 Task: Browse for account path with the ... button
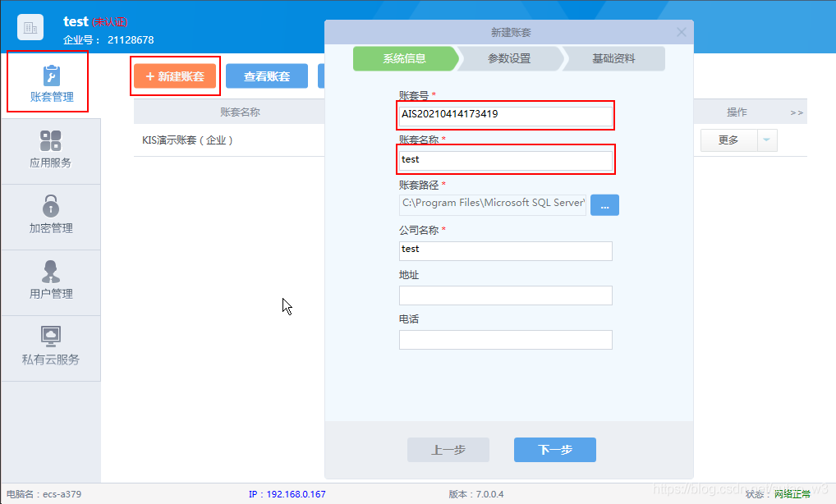[604, 205]
